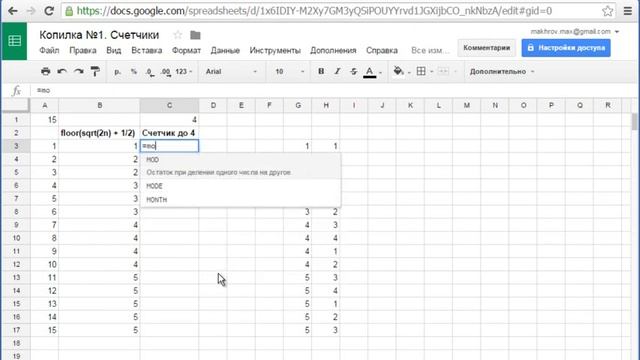Select column H header
Viewport: 640px width, 360px height.
pyautogui.click(x=326, y=105)
